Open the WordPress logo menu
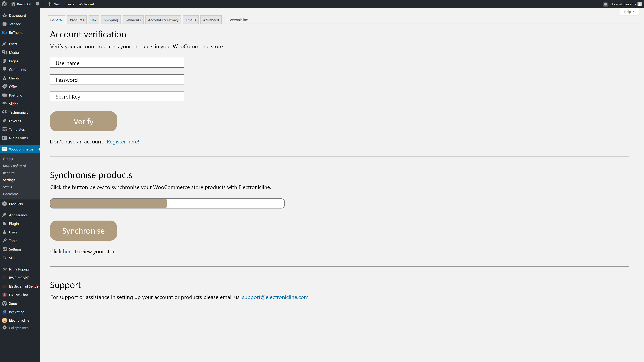 (x=4, y=4)
